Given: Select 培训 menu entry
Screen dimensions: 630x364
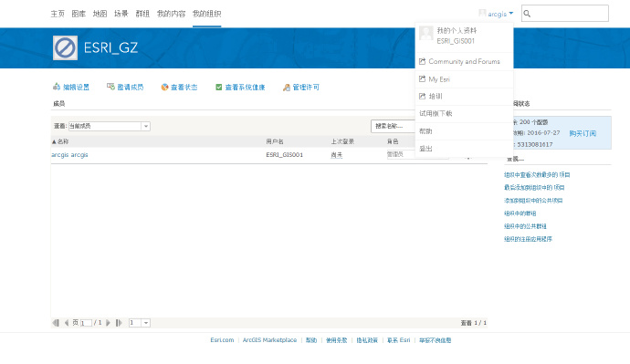Looking at the screenshot, I should (x=464, y=97).
